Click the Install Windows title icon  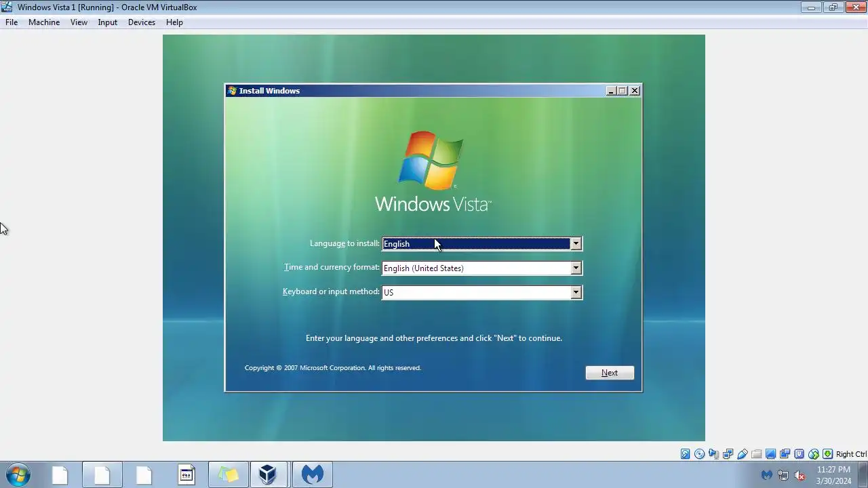pos(232,91)
